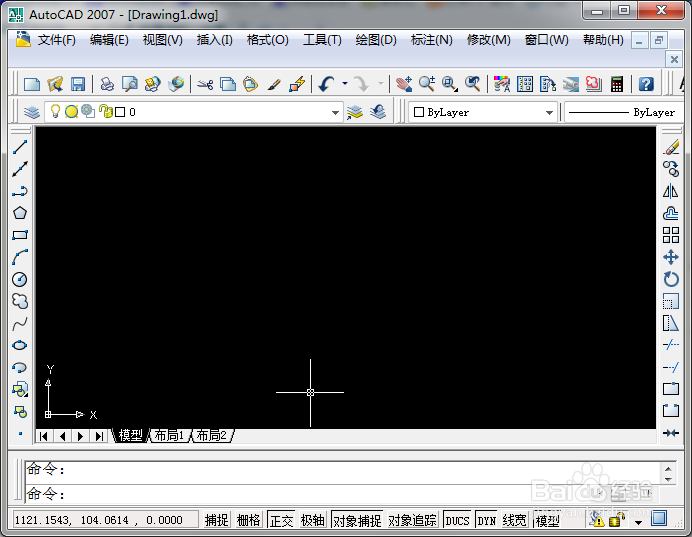Viewport: 692px width, 537px height.
Task: Open the QuickCalc calculator
Action: coord(617,84)
